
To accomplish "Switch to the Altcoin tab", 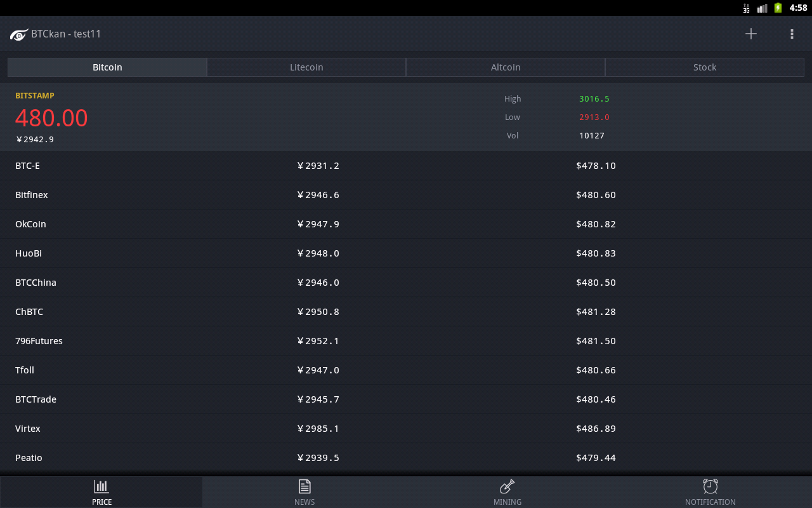I will click(x=506, y=67).
